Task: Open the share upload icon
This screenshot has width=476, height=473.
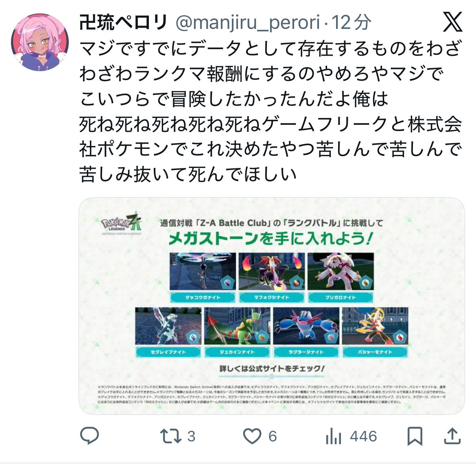Action: (x=452, y=436)
